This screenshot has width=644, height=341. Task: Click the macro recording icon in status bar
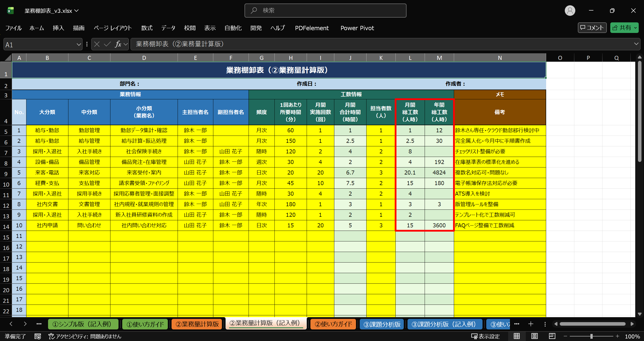(x=38, y=336)
